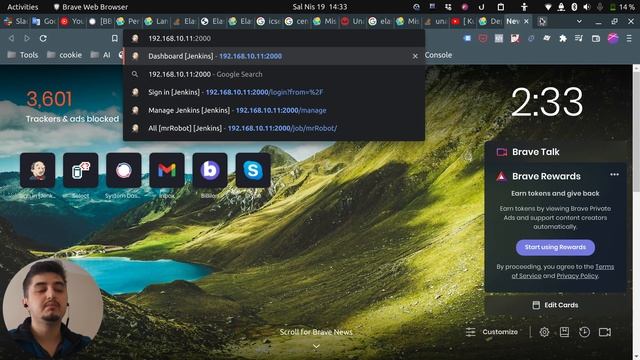The height and width of the screenshot is (360, 640).
Task: Open the Skype top-site tile
Action: 253,170
